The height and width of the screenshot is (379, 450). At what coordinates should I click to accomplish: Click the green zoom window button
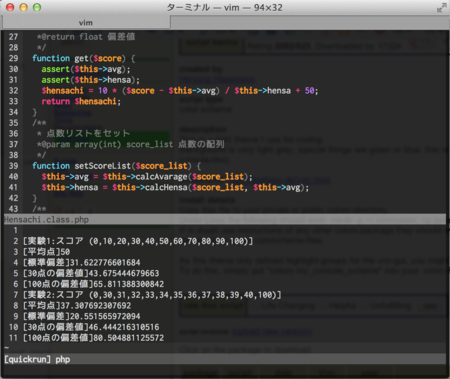coord(37,7)
